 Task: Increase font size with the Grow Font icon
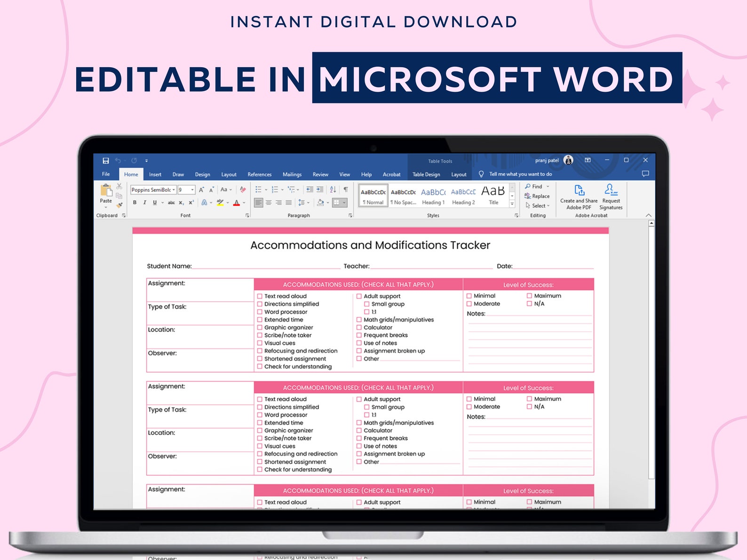tap(201, 190)
